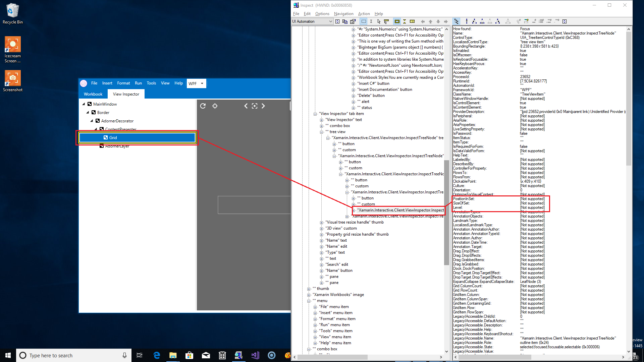Click the forward navigation arrow in the preview

click(264, 106)
